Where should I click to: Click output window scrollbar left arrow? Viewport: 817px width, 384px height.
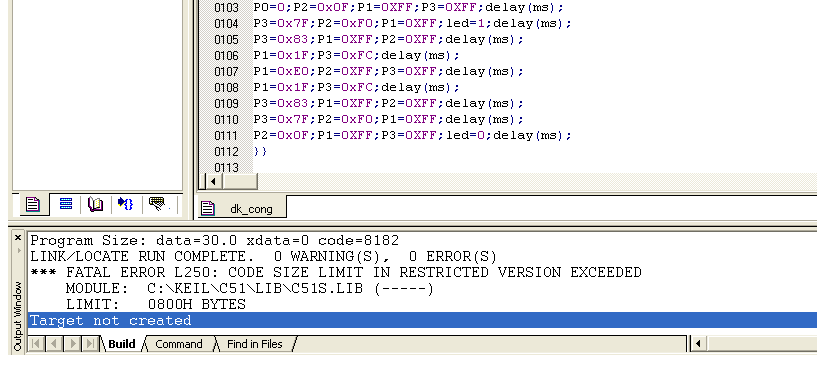(x=698, y=344)
